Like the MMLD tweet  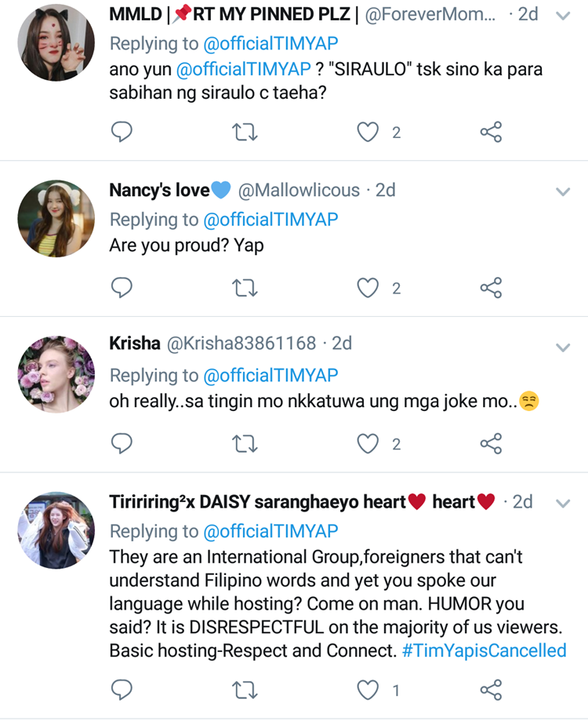click(368, 133)
